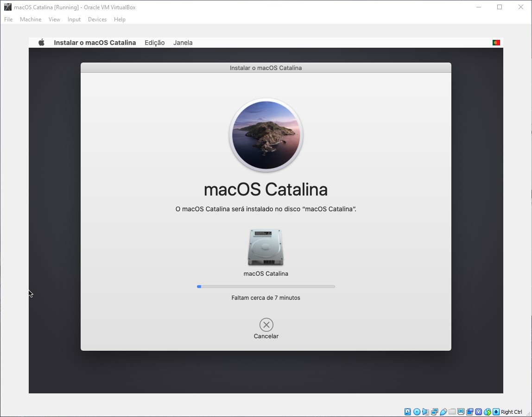This screenshot has width=532, height=417.
Task: Click the large macOS Catalina heading
Action: point(266,190)
